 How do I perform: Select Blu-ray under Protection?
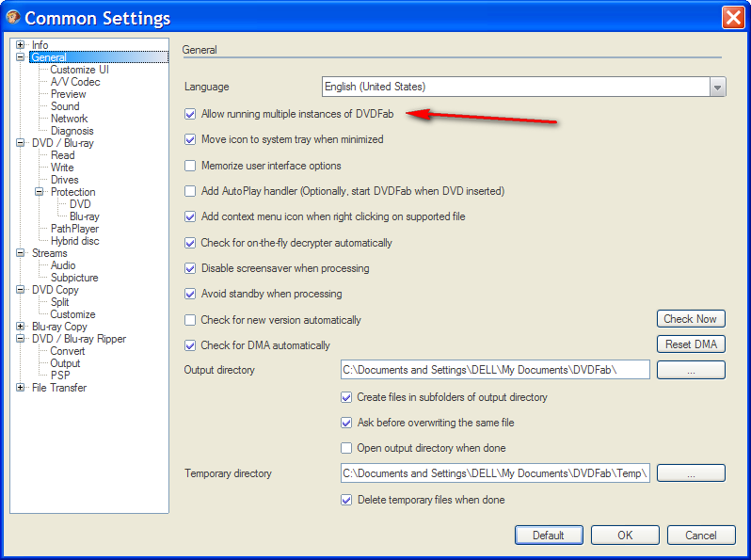[x=85, y=216]
